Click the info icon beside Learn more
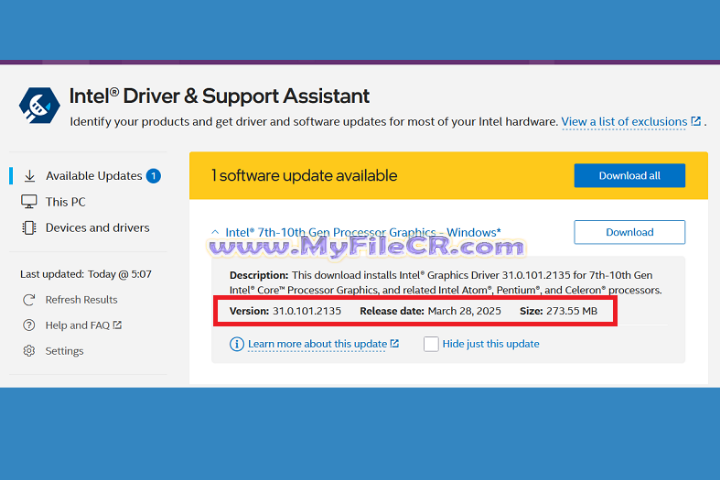 [x=236, y=344]
